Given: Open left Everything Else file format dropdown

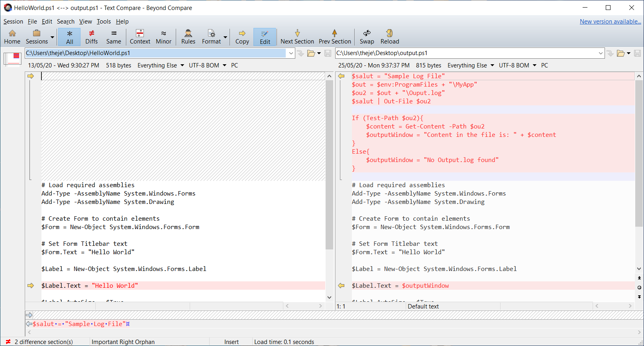Looking at the screenshot, I should pos(161,65).
